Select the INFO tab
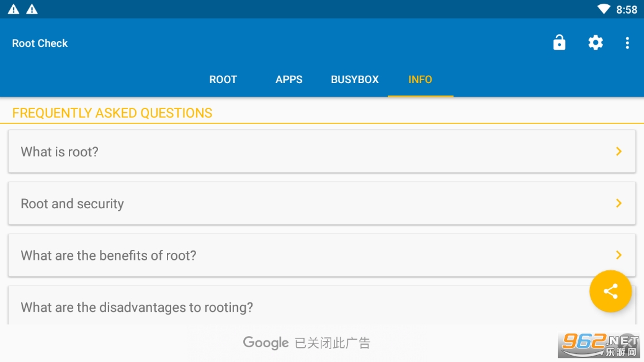Screen dimensions: 644x362 [x=420, y=79]
